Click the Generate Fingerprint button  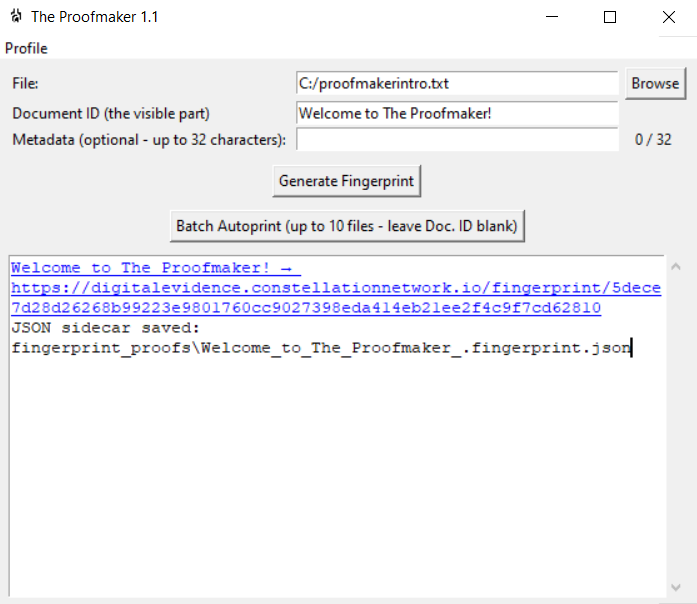click(x=346, y=181)
